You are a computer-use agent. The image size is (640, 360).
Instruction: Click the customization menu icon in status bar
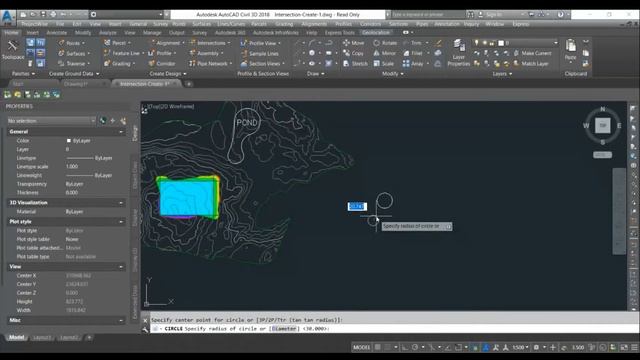coord(635,347)
